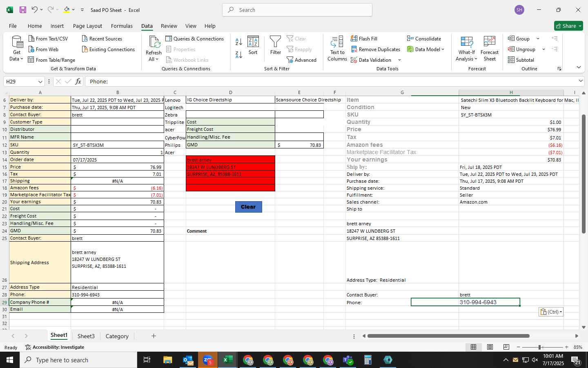Open the Ungroup dropdown arrow
Viewport: 588px width, 368px height.
543,49
